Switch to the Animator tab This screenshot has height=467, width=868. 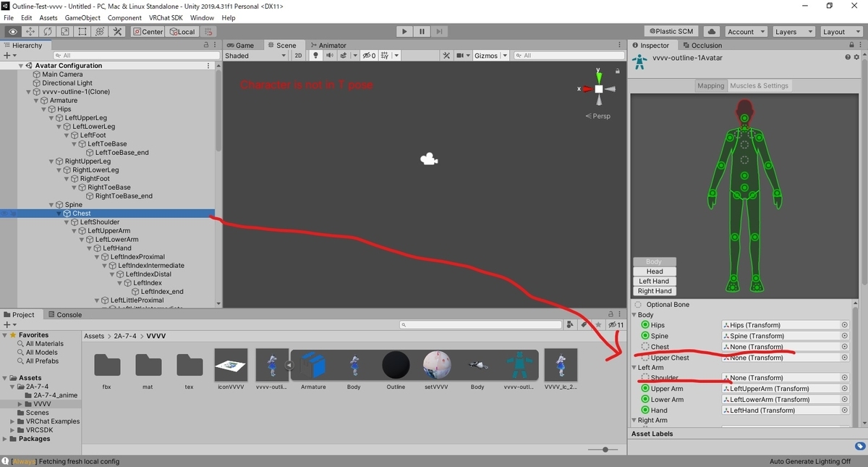(x=328, y=45)
